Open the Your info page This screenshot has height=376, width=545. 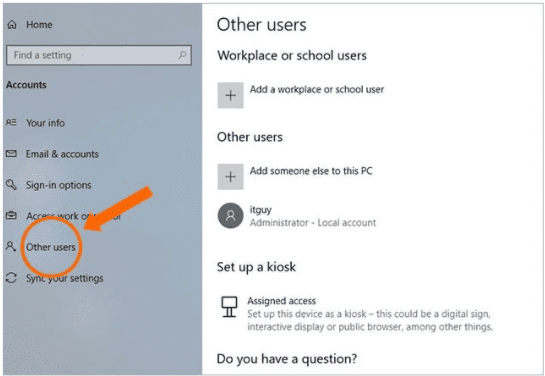click(46, 123)
